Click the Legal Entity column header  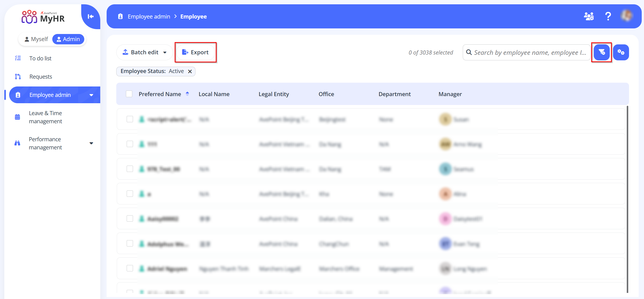pos(274,94)
